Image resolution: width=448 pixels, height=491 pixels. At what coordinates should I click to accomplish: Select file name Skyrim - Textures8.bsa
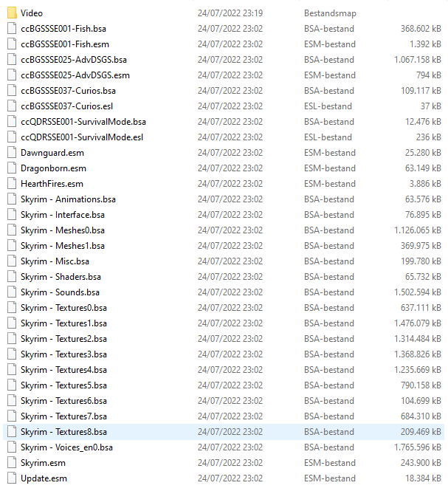tap(64, 431)
